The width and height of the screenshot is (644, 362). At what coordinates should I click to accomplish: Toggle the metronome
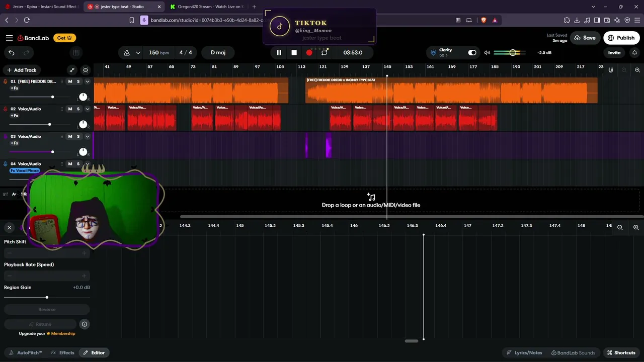(127, 53)
